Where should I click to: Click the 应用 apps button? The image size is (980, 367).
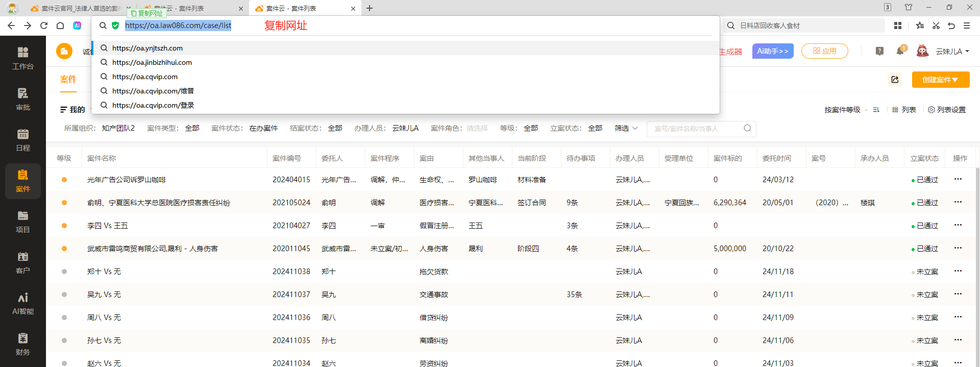pos(824,51)
